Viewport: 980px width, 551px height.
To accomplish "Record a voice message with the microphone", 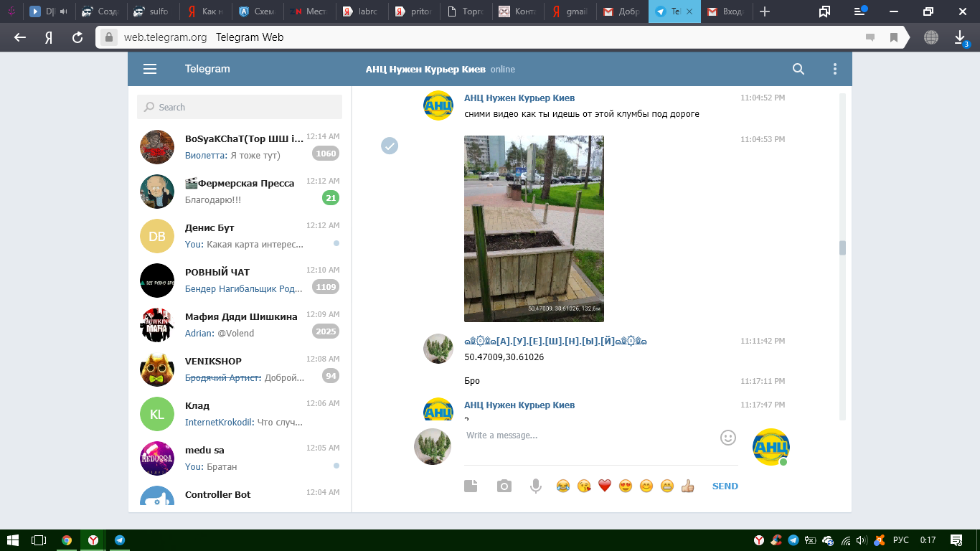I will (x=535, y=486).
